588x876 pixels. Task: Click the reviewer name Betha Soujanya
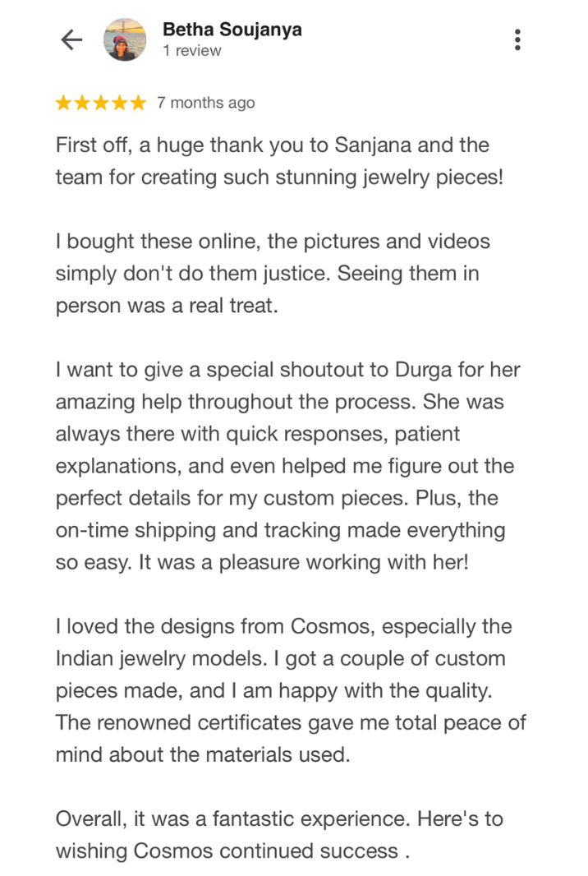coord(232,30)
